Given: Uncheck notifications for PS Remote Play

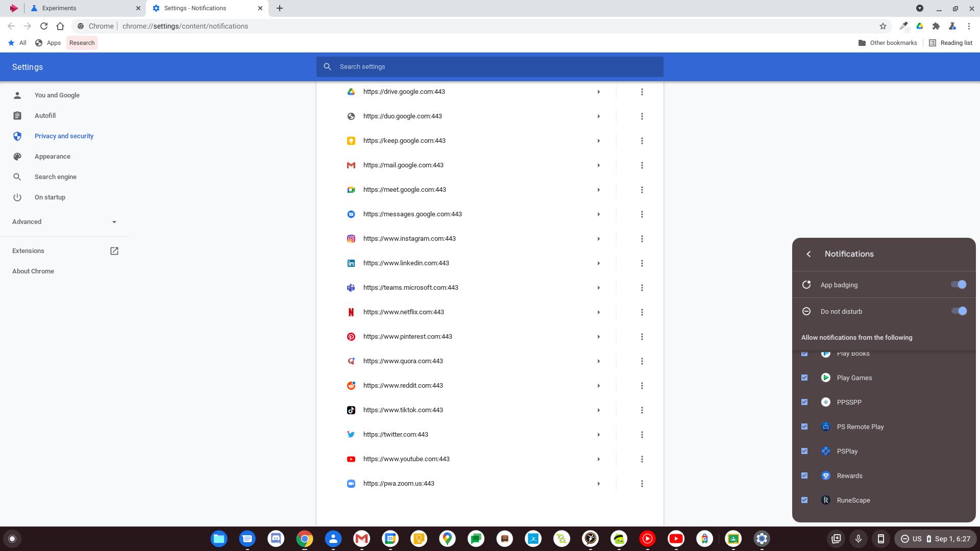Looking at the screenshot, I should tap(804, 427).
